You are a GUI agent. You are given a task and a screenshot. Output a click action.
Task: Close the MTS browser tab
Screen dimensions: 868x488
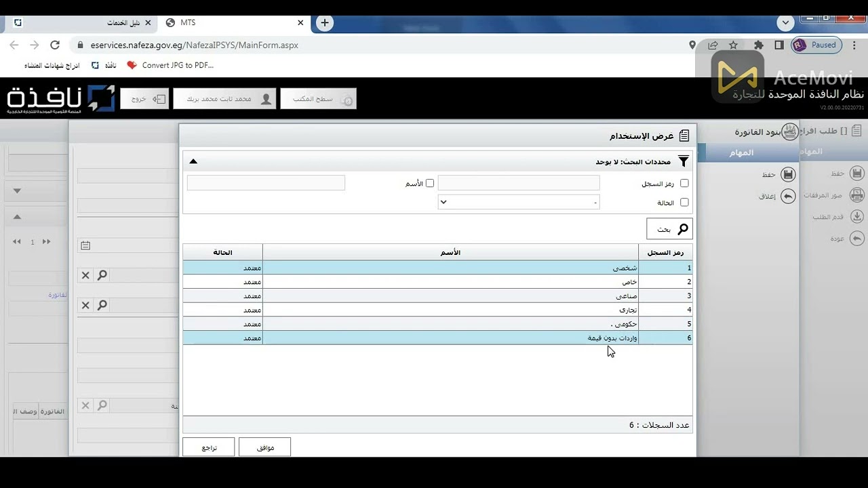pyautogui.click(x=300, y=22)
